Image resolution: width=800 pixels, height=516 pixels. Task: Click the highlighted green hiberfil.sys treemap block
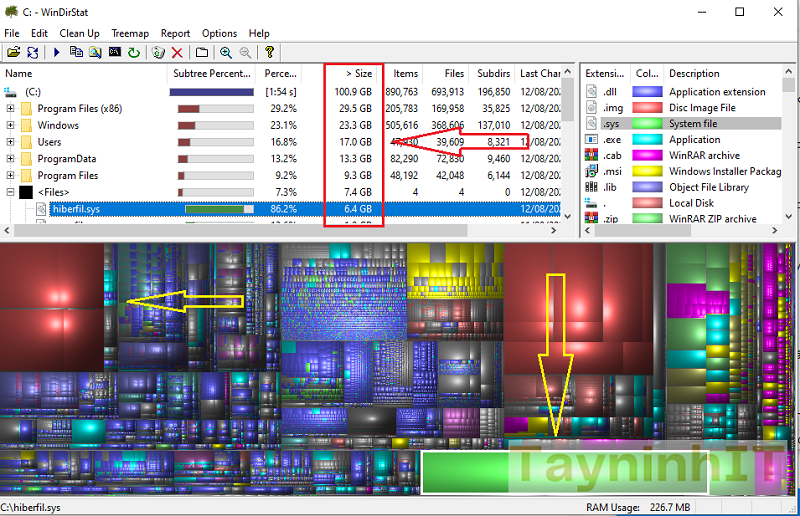coord(563,472)
